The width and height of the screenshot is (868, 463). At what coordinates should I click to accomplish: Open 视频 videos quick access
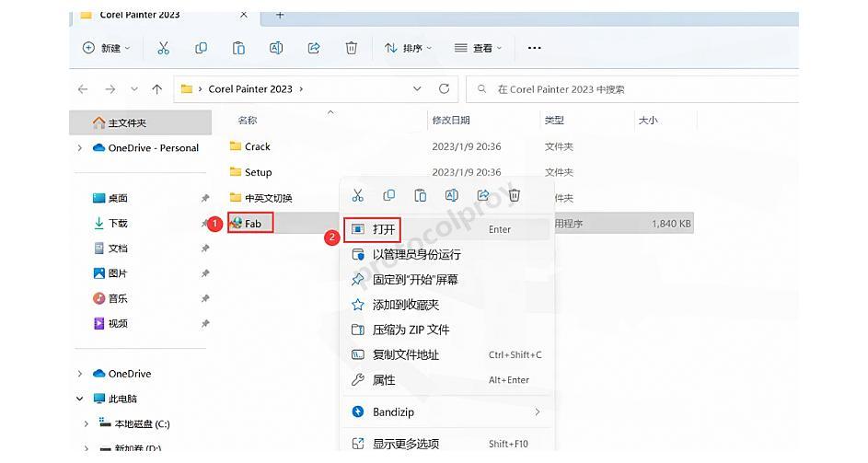click(110, 323)
